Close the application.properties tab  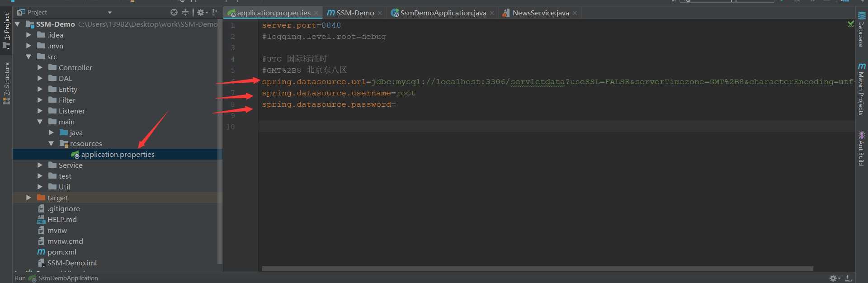(316, 13)
